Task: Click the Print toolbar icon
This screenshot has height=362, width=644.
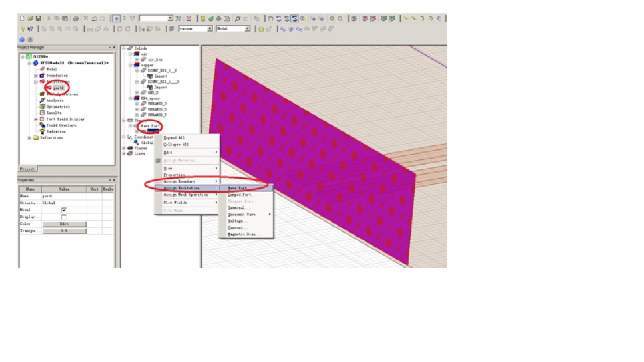Action: pos(75,18)
